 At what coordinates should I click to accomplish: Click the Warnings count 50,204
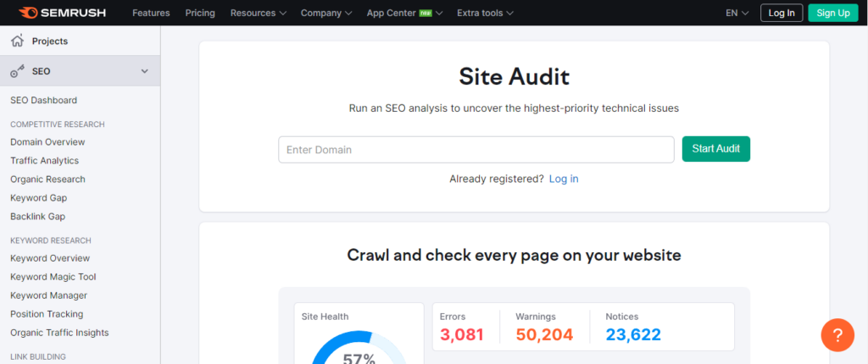(544, 334)
